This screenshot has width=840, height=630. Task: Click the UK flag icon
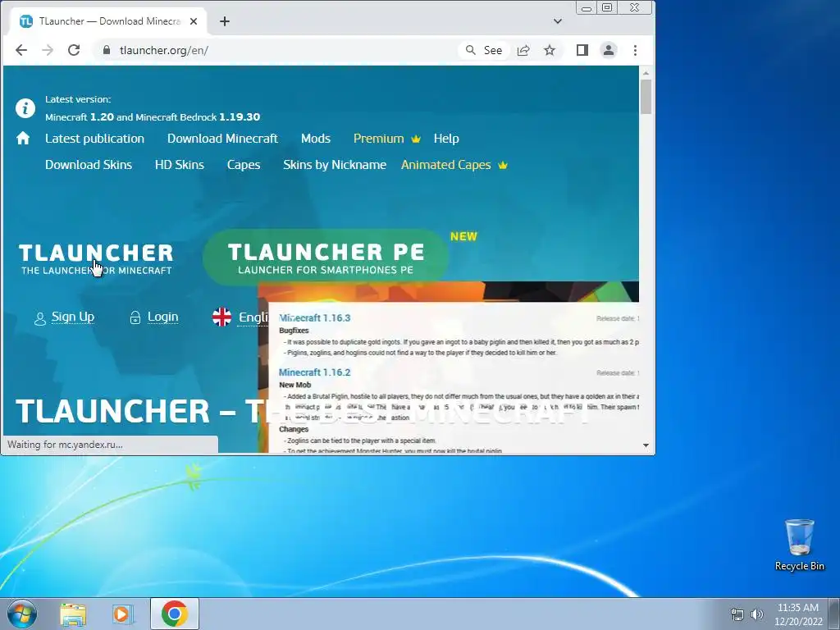tap(221, 317)
